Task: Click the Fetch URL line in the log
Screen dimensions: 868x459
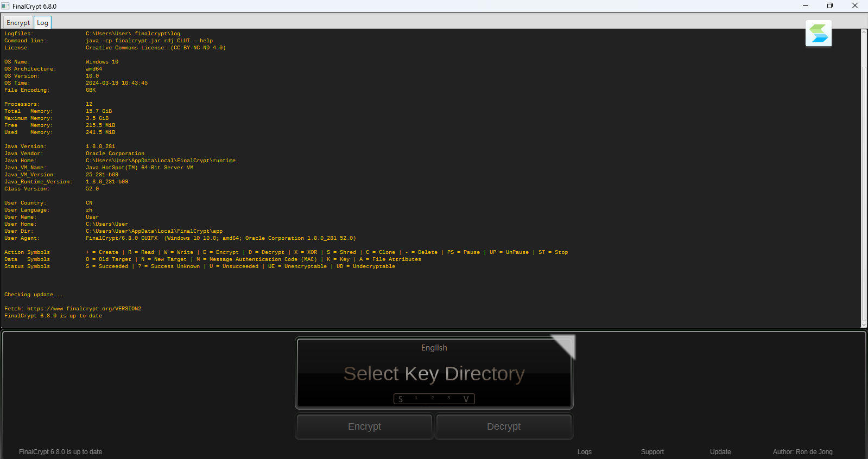Action: (x=73, y=309)
